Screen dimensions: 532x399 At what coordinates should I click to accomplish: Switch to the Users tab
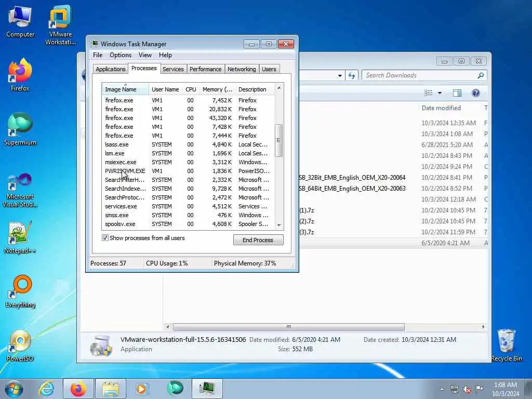click(x=269, y=69)
